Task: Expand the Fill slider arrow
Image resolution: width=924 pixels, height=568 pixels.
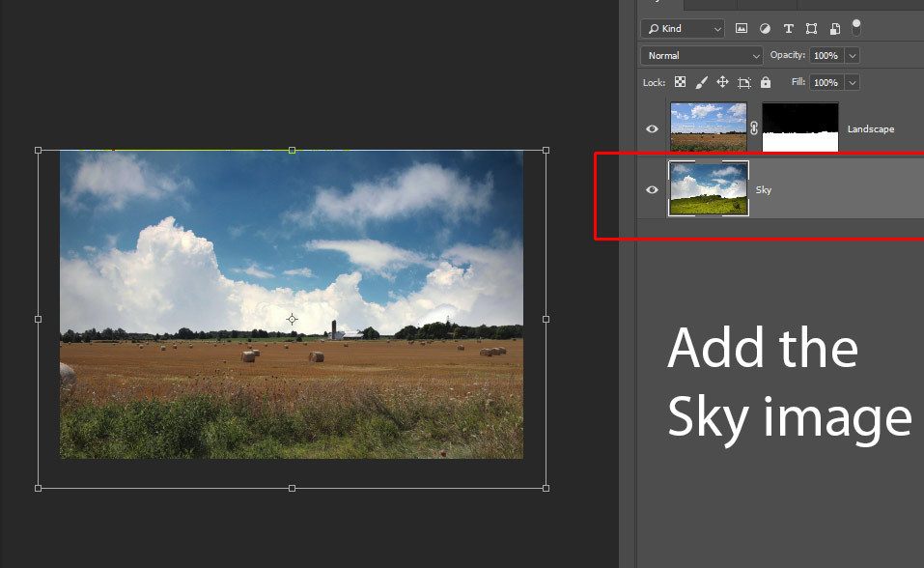Action: coord(852,83)
